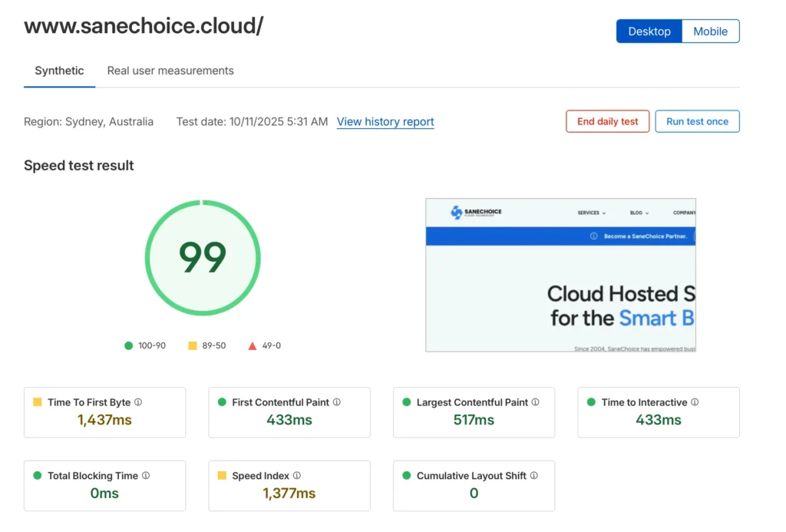Click info icon beside Time to Interactive
Screen dimensions: 786x532
point(695,402)
